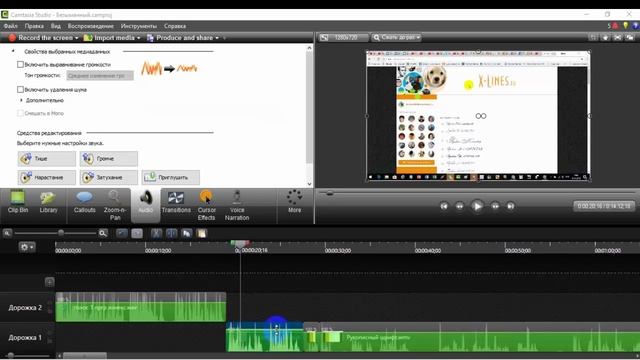This screenshot has width=640, height=360.
Task: Open Voice Narration tool
Action: pyautogui.click(x=237, y=205)
